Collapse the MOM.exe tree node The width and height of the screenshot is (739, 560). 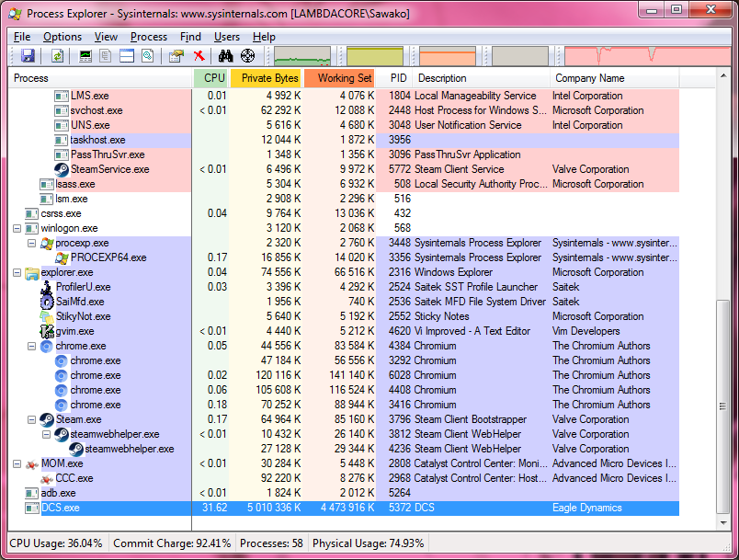[17, 463]
